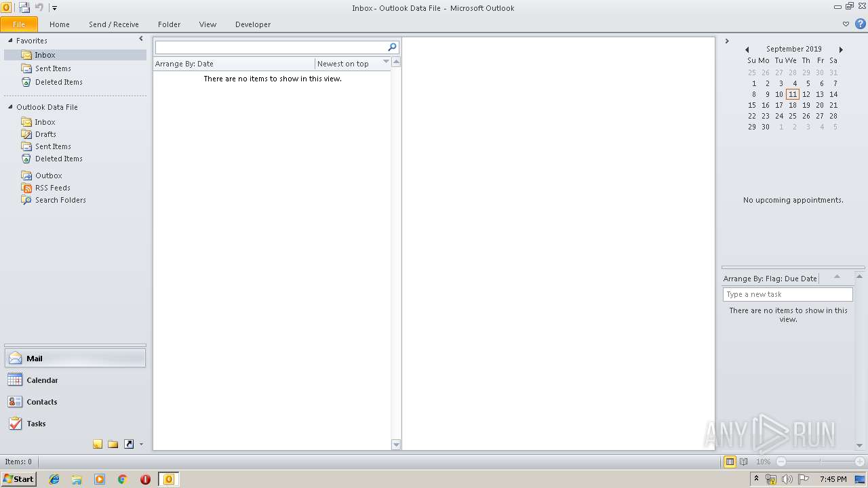Viewport: 868px width, 488px height.
Task: Select Normal view button in status bar
Action: [730, 462]
